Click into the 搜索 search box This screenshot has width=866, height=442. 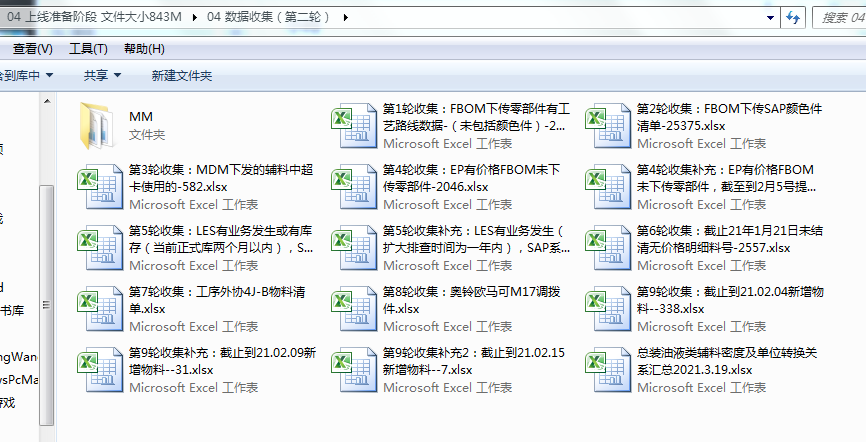[840, 17]
